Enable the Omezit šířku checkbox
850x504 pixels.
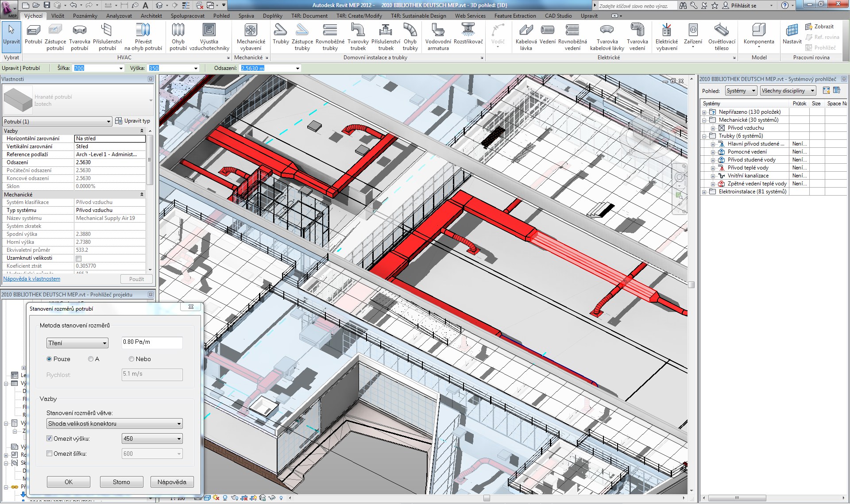(x=50, y=454)
